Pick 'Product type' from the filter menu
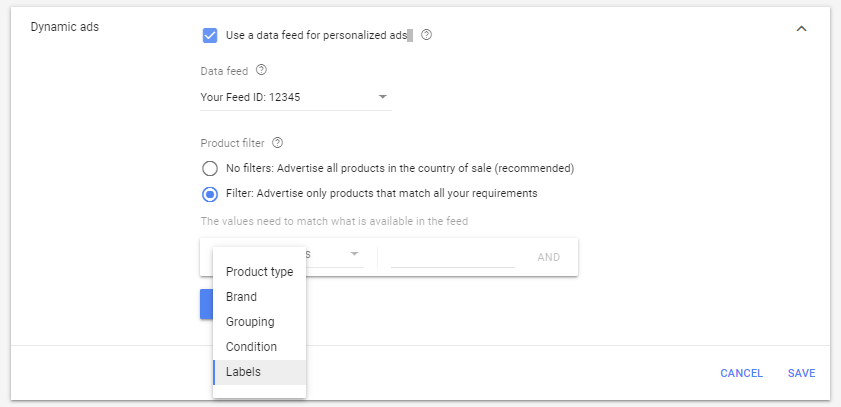The height and width of the screenshot is (407, 841). (259, 272)
